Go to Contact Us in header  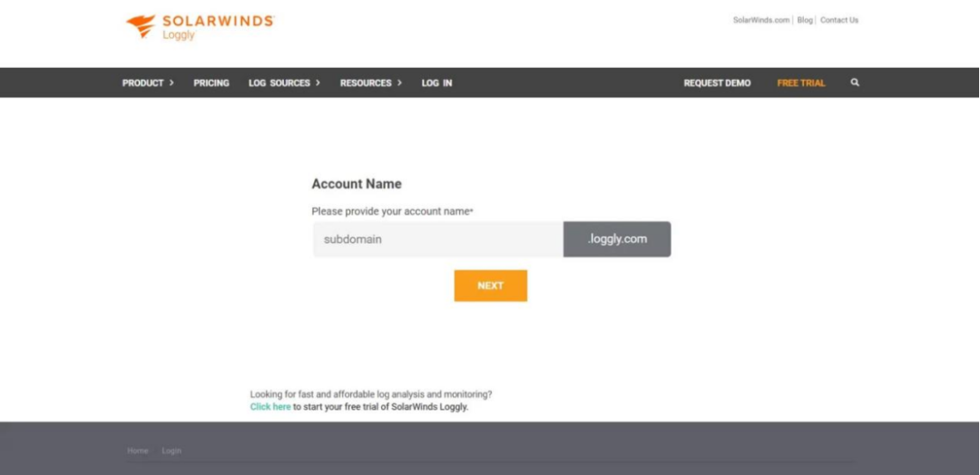839,20
